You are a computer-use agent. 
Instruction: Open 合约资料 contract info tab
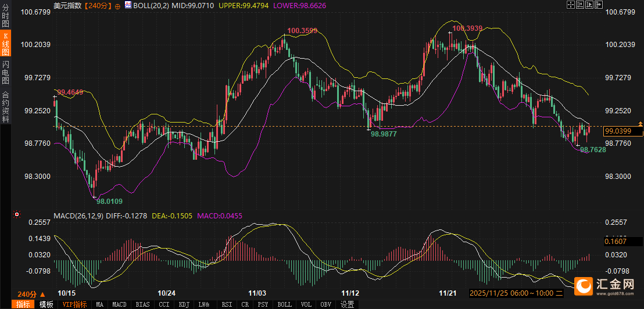tap(5, 107)
